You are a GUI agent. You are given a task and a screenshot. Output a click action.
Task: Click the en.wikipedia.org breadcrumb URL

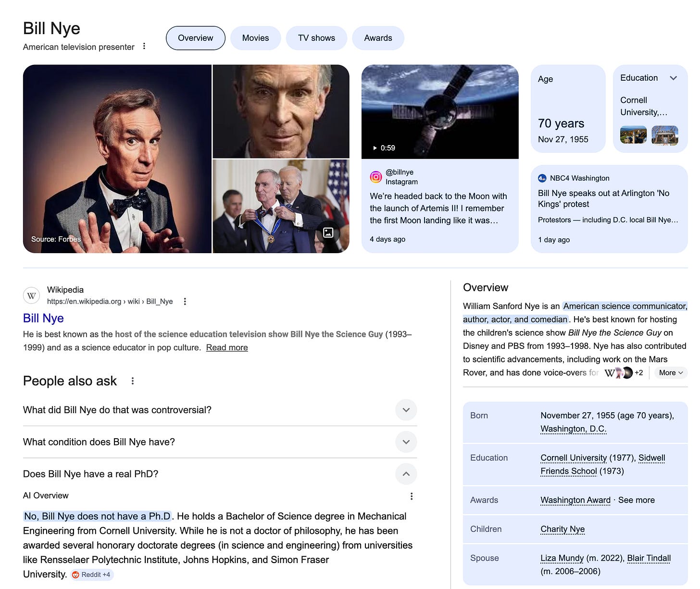click(110, 302)
